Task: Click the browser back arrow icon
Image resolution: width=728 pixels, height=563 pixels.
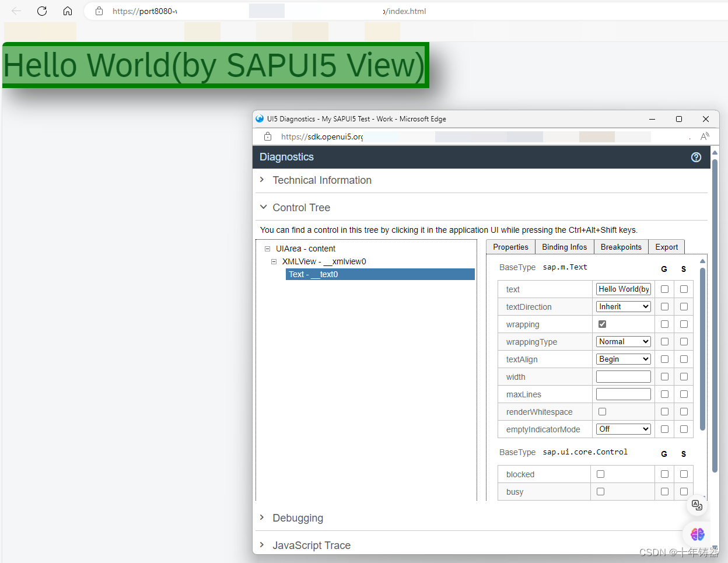Action: 16,11
